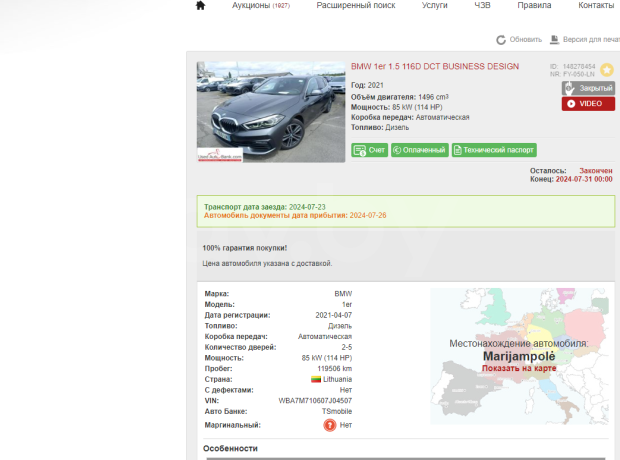Open the Услуги menu item
Image resolution: width=620 pixels, height=460 pixels.
tap(435, 6)
